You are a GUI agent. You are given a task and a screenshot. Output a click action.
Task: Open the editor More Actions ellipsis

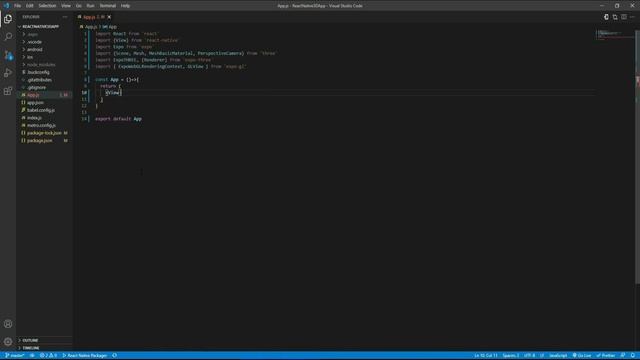point(632,17)
